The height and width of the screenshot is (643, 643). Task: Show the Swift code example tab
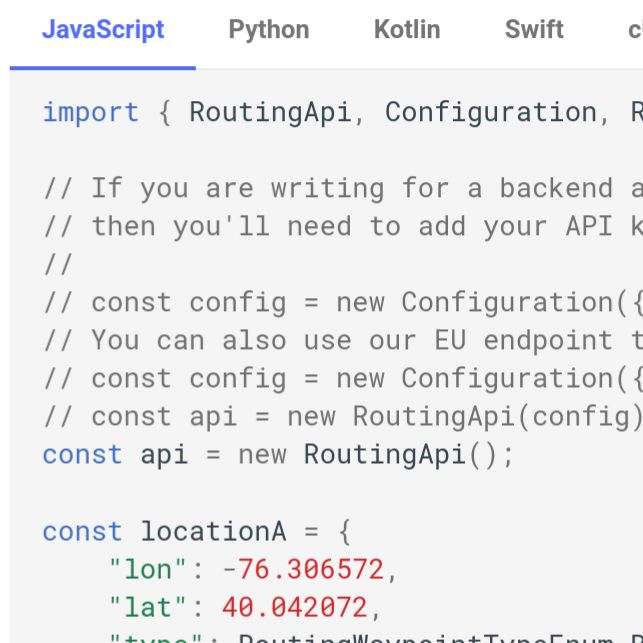tap(534, 30)
